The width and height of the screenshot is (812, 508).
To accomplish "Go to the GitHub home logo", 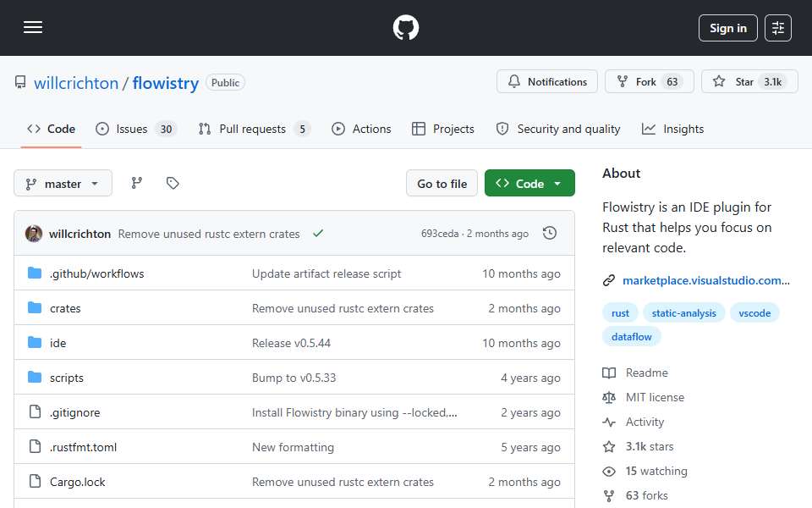I will 405,27.
